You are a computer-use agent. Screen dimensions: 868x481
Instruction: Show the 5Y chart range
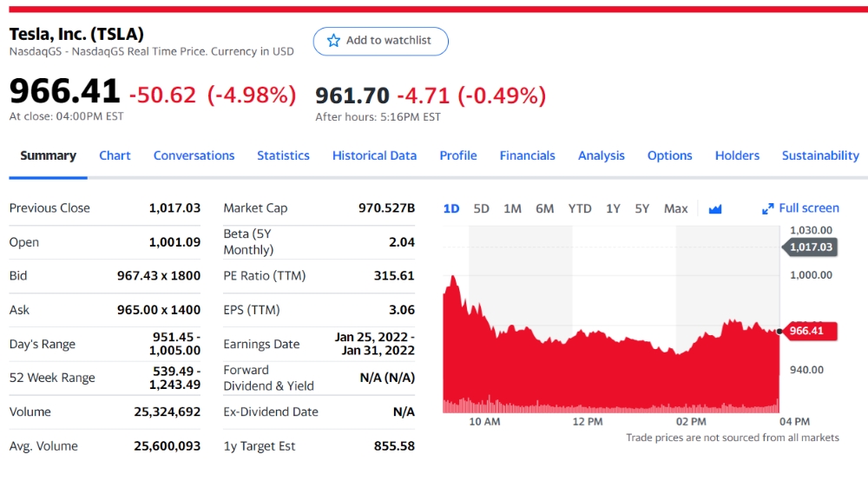pyautogui.click(x=641, y=208)
